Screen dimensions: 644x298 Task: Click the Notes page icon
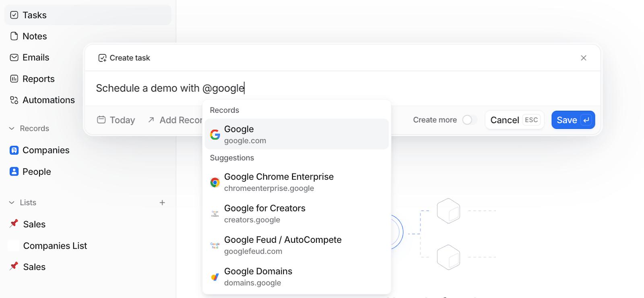[14, 36]
